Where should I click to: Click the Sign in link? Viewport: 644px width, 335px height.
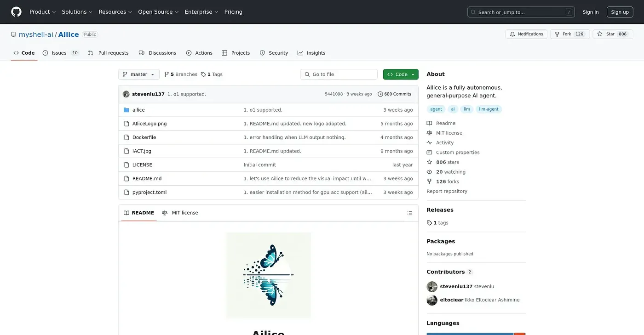pos(591,12)
